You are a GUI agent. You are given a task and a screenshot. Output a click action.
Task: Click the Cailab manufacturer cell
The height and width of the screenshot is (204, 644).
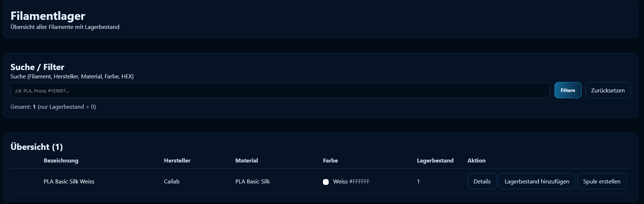172,182
